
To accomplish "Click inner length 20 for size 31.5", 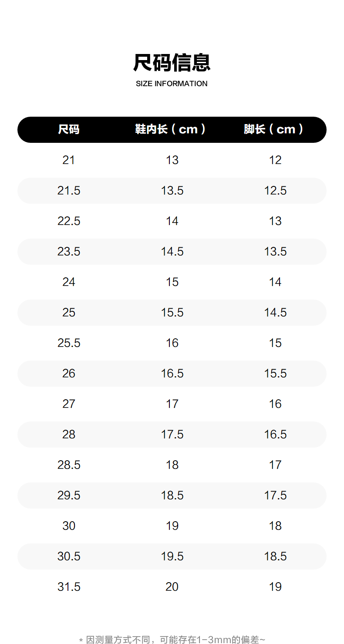I will (172, 587).
